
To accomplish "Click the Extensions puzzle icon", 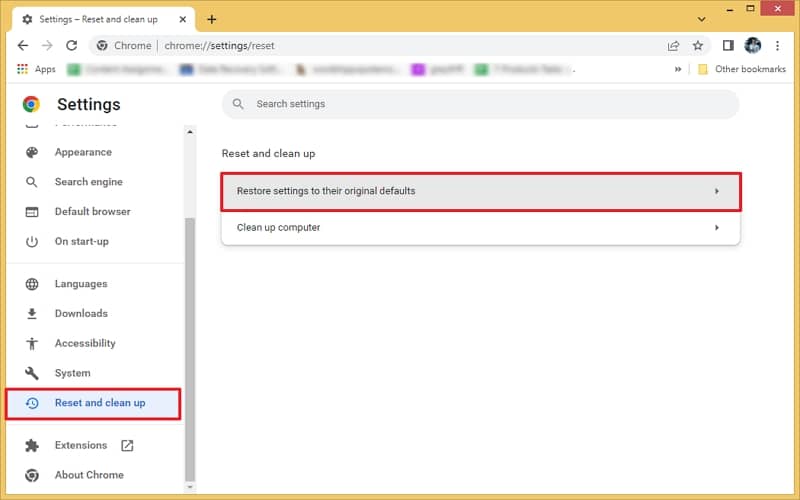I will 32,445.
